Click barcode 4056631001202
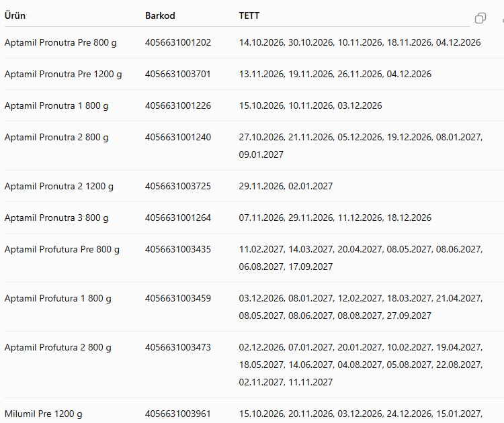This screenshot has height=423, width=504. (x=178, y=42)
